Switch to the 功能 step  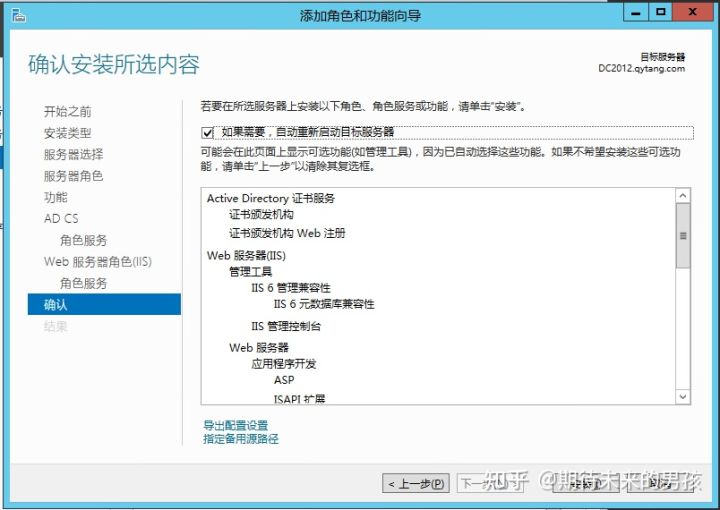(56, 197)
